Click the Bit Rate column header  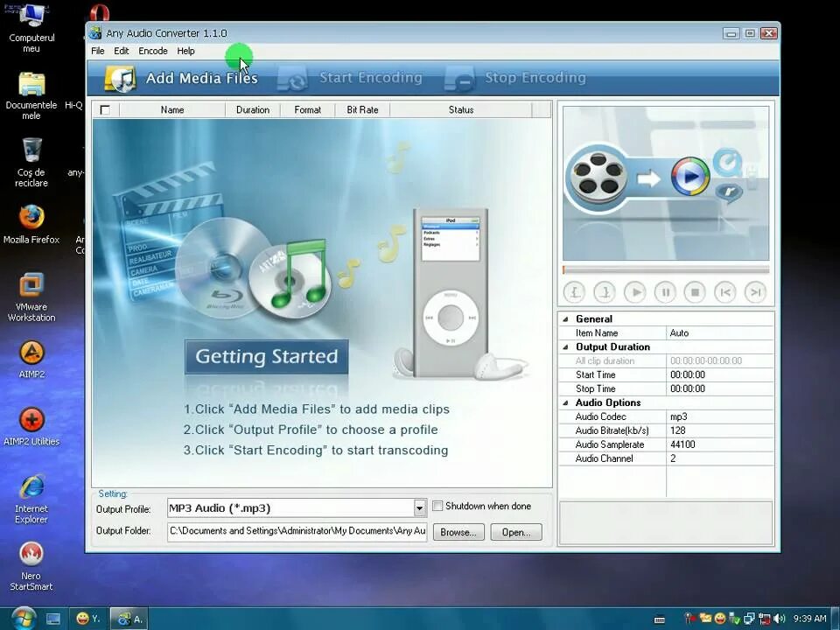click(x=362, y=110)
